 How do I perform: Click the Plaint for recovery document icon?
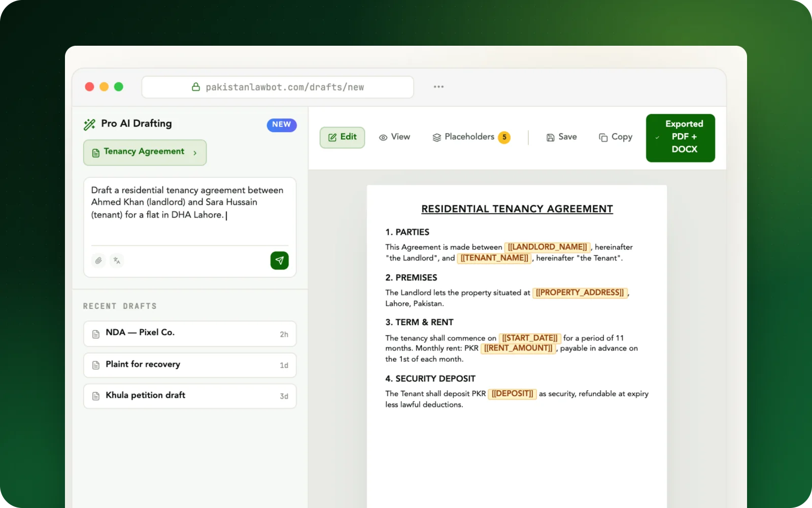tap(96, 365)
